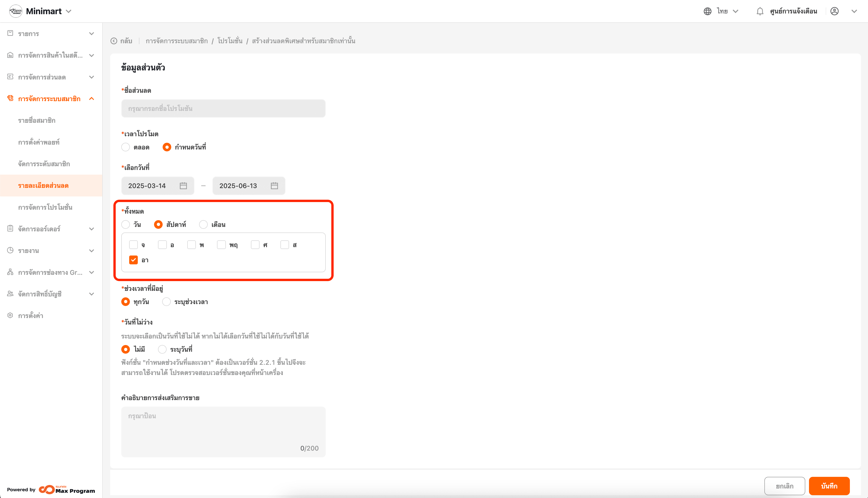Select the ตลอด promotion time radio
The height and width of the screenshot is (498, 868).
pos(125,147)
